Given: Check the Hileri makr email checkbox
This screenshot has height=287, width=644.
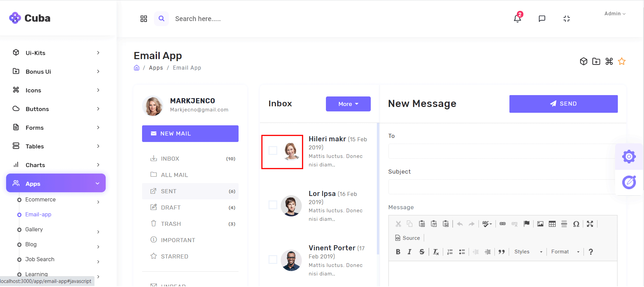Looking at the screenshot, I should coord(273,150).
